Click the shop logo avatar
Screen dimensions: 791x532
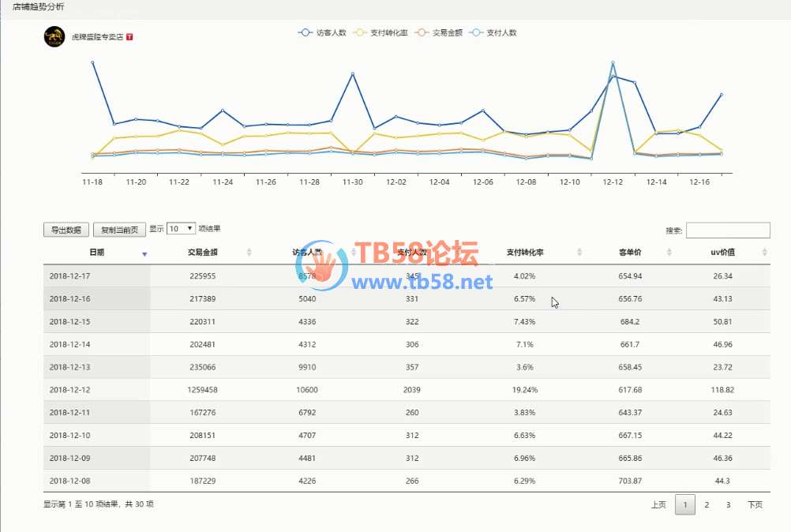[54, 36]
